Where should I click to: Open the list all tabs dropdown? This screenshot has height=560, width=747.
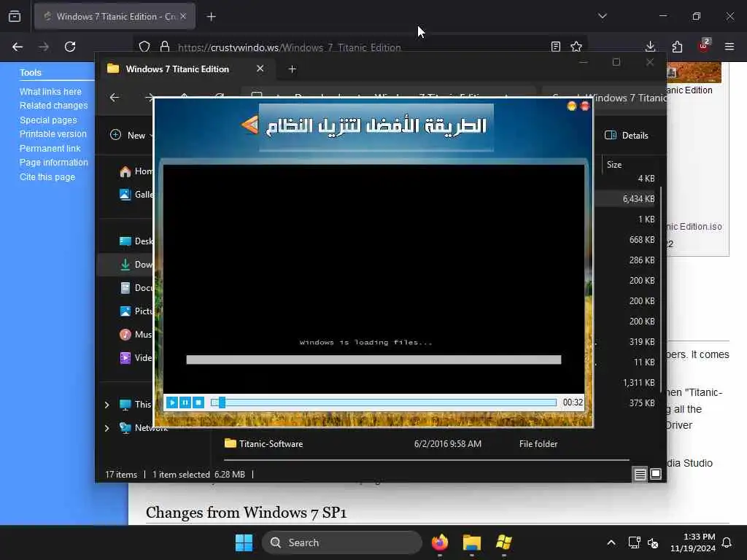(603, 16)
